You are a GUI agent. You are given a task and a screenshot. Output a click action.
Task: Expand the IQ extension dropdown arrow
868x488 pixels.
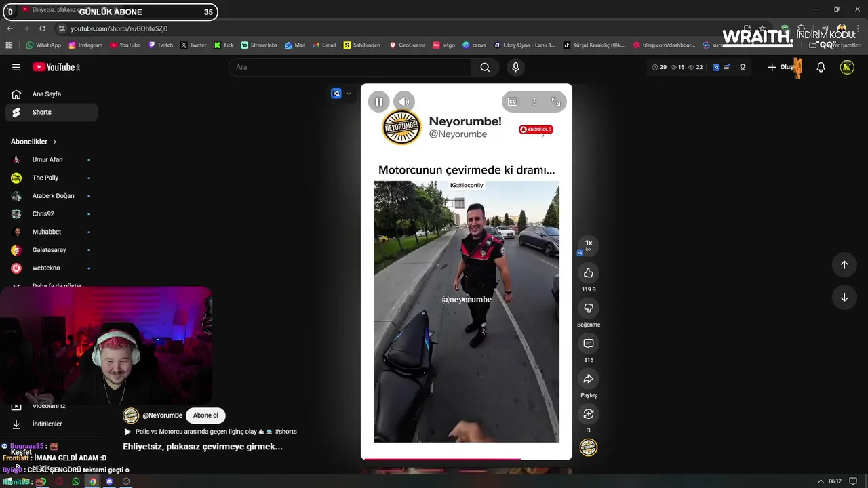point(349,94)
